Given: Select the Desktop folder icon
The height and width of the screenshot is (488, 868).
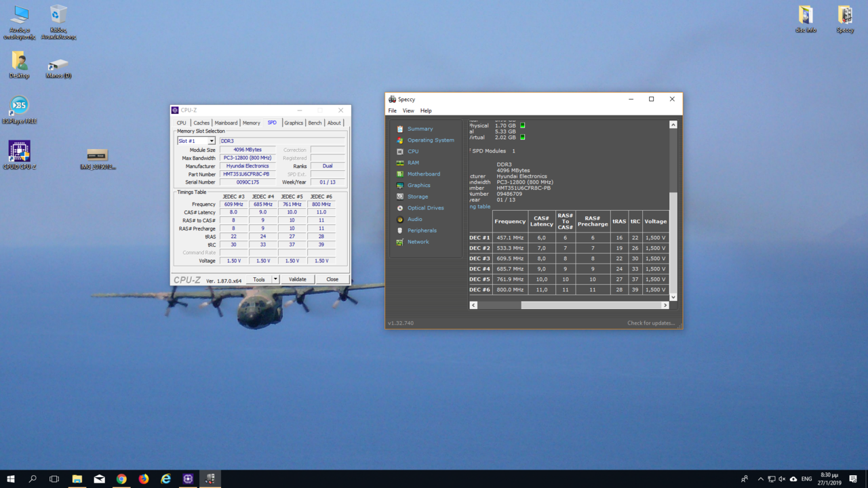Looking at the screenshot, I should pos(19,65).
